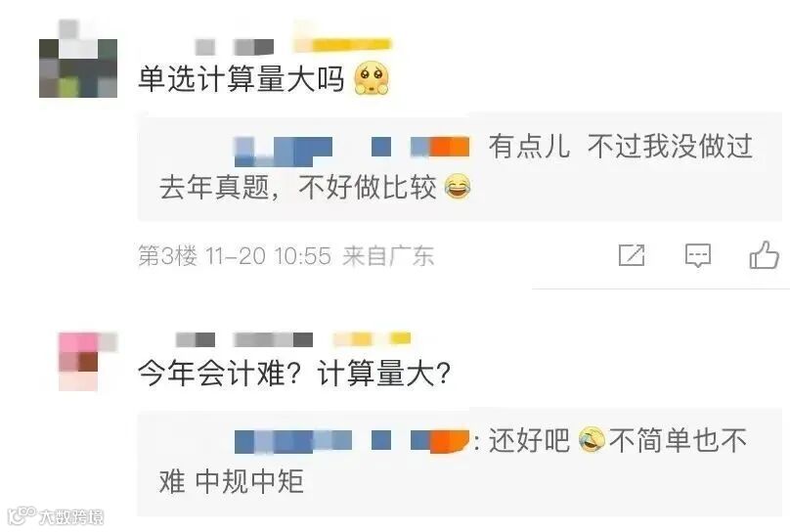
Task: Click the pleading face emoji after 单选计算量大吗
Action: pos(372,78)
